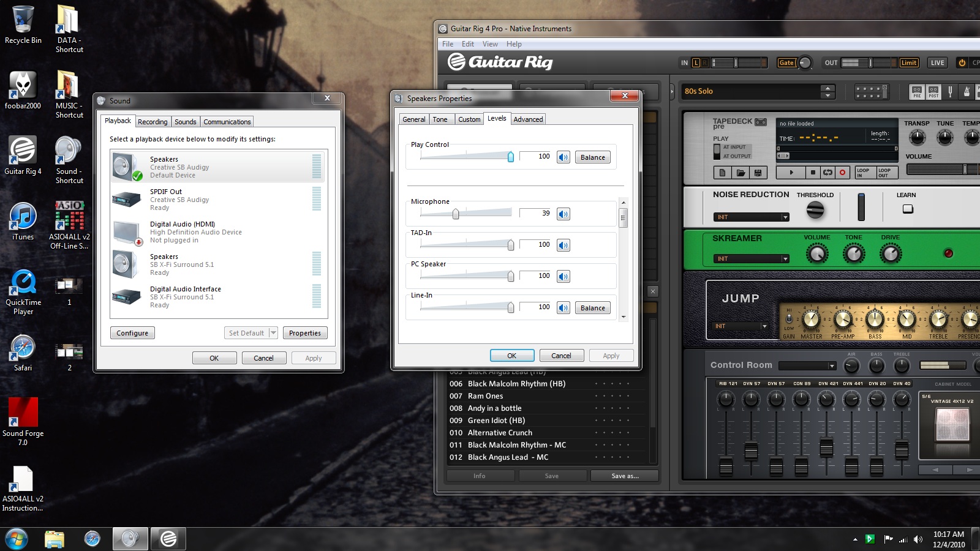This screenshot has width=980, height=551.
Task: Adjust the Microphone level slider
Action: point(456,214)
